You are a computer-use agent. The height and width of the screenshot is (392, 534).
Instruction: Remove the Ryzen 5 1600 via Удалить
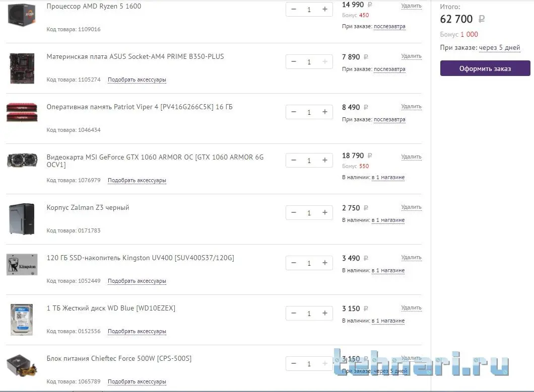point(411,6)
